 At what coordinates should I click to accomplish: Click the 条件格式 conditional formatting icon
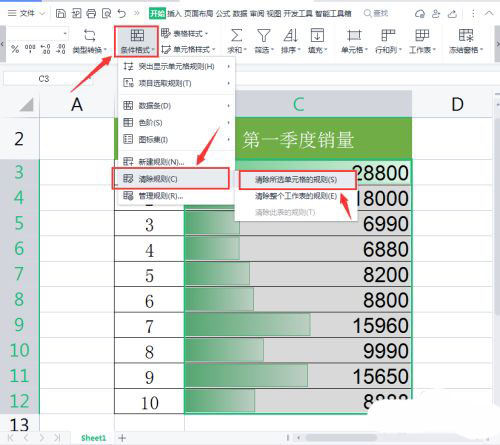(x=137, y=35)
